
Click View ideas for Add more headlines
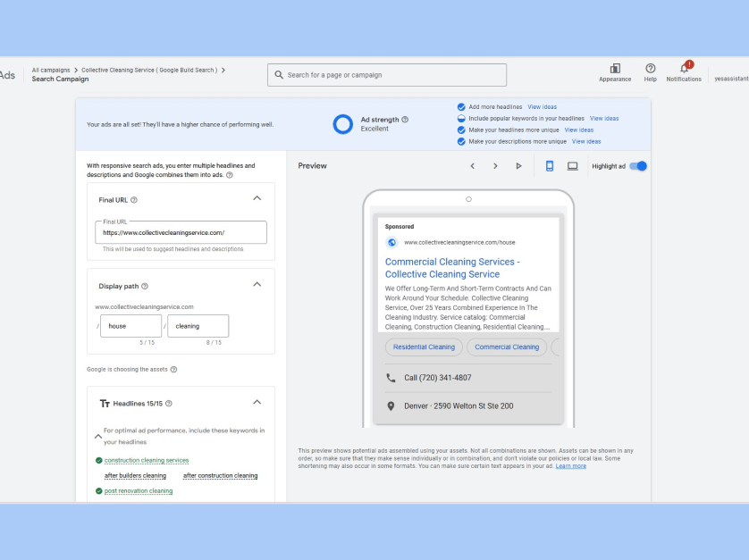click(x=542, y=106)
